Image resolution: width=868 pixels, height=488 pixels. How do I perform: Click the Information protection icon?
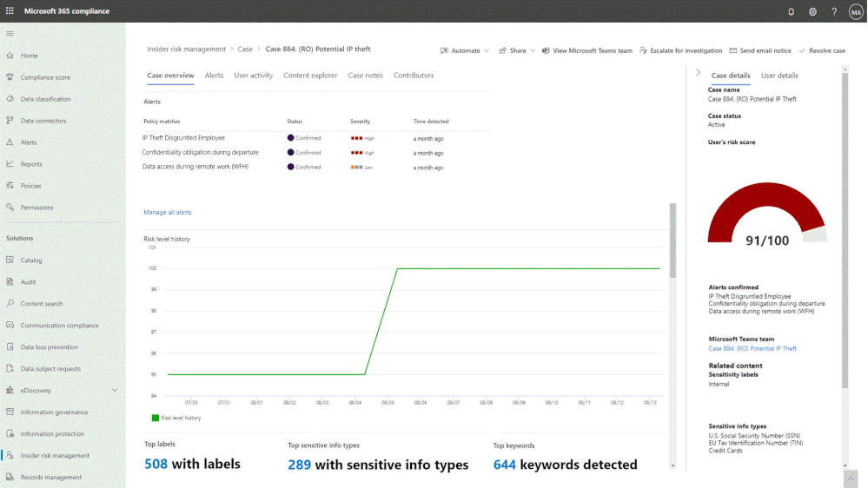[10, 433]
